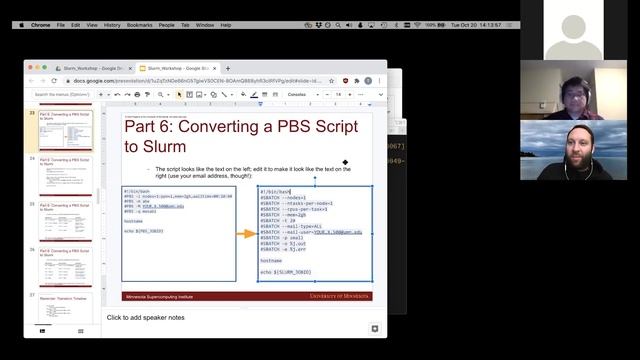The height and width of the screenshot is (360, 640).
Task: Click the Explore button at bottom right
Action: 375,329
